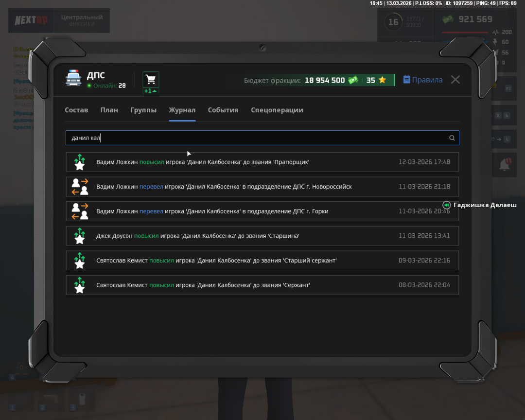Image resolution: width=525 pixels, height=420 pixels.
Task: Click the faction rating star icon
Action: (x=383, y=80)
